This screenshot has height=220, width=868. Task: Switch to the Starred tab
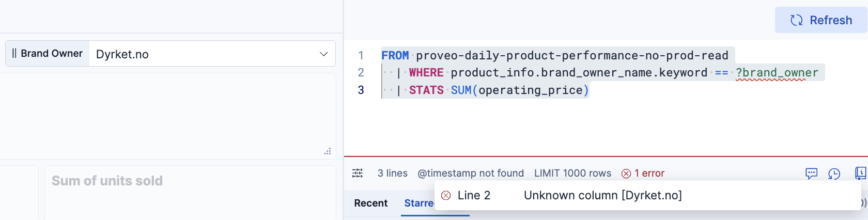(419, 203)
